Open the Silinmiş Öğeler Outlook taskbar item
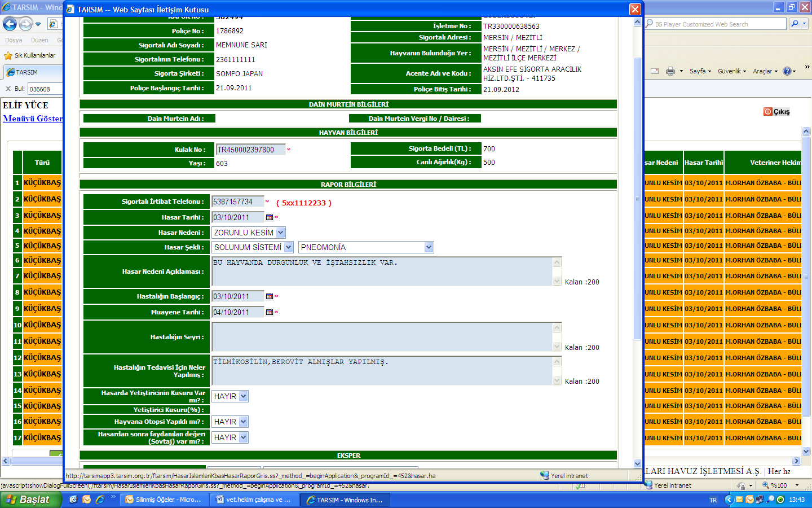Viewport: 812px width, 508px height. [x=165, y=500]
